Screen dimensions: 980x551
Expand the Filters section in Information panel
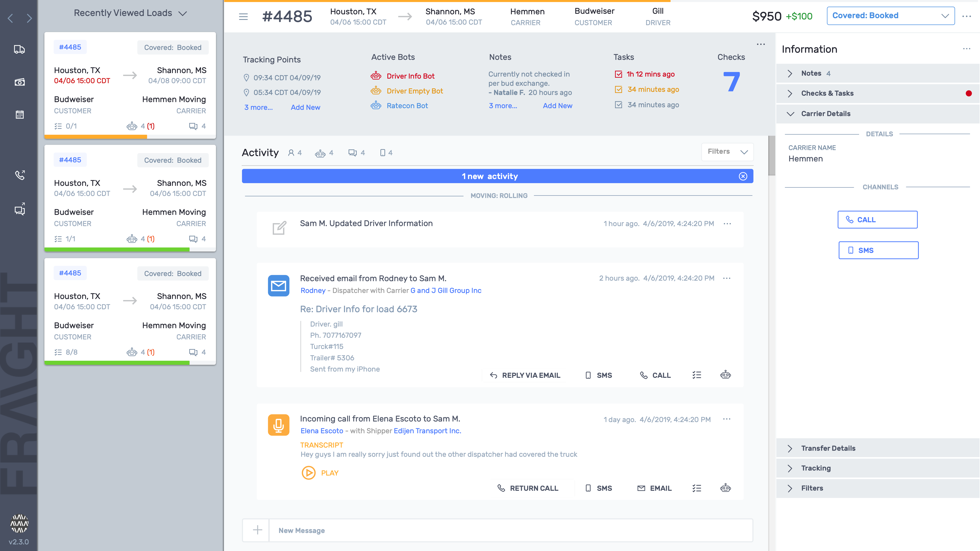tap(878, 488)
